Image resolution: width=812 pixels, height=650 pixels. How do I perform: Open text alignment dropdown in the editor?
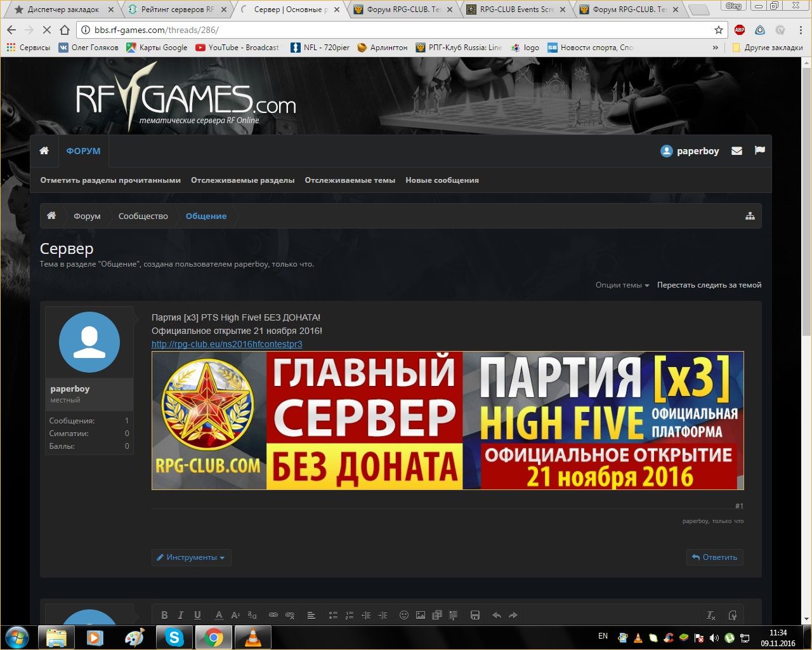311,615
